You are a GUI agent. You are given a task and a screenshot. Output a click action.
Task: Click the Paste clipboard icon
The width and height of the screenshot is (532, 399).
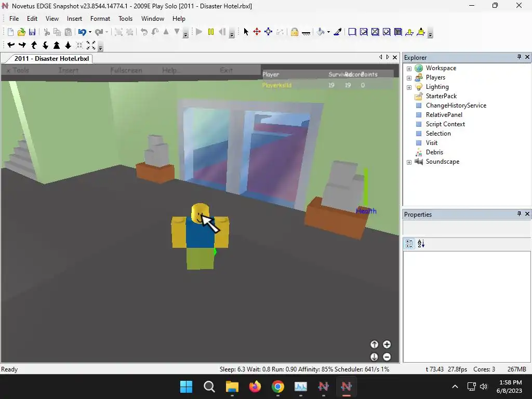coord(68,32)
